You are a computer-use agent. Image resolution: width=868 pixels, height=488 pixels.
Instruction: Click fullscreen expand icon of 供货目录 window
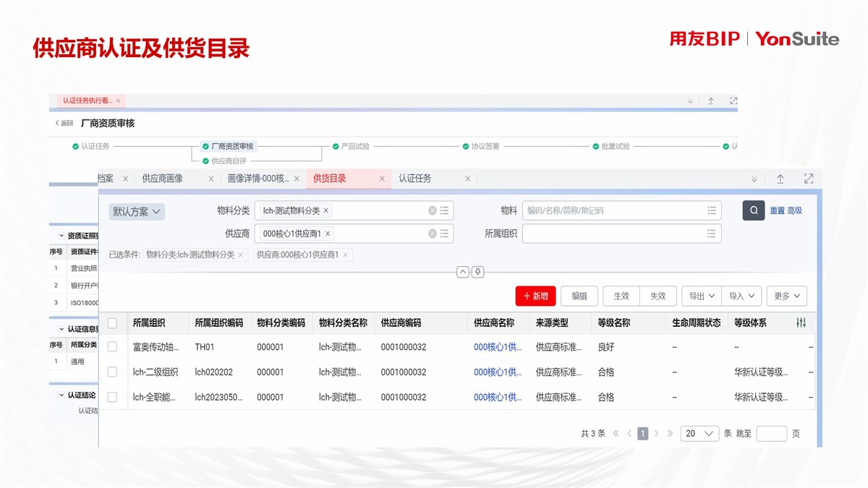(808, 179)
